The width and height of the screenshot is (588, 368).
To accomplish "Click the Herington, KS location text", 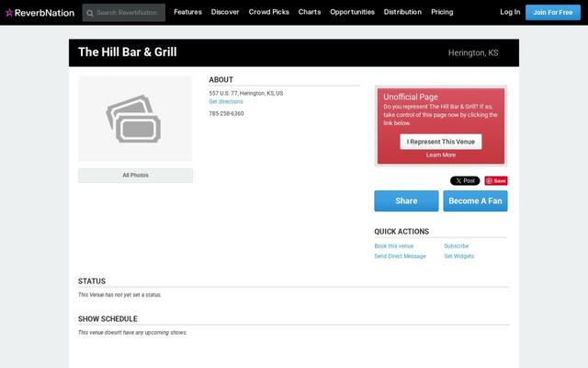I will coord(473,53).
